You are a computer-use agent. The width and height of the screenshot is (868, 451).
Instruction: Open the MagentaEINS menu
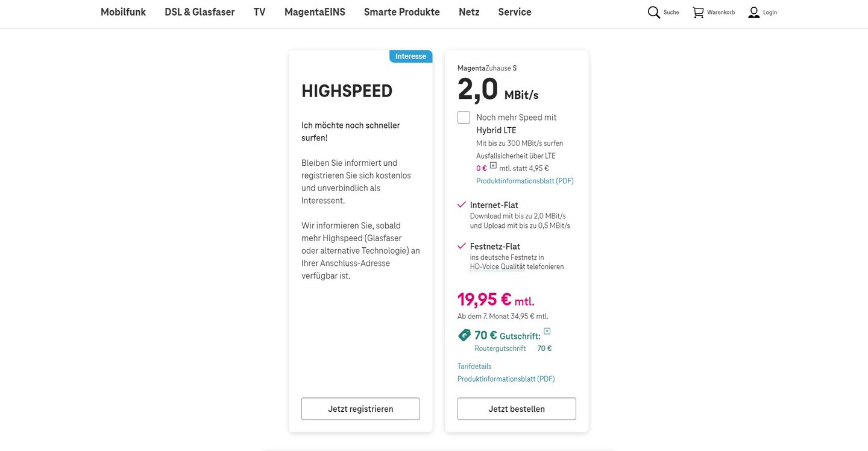[315, 12]
